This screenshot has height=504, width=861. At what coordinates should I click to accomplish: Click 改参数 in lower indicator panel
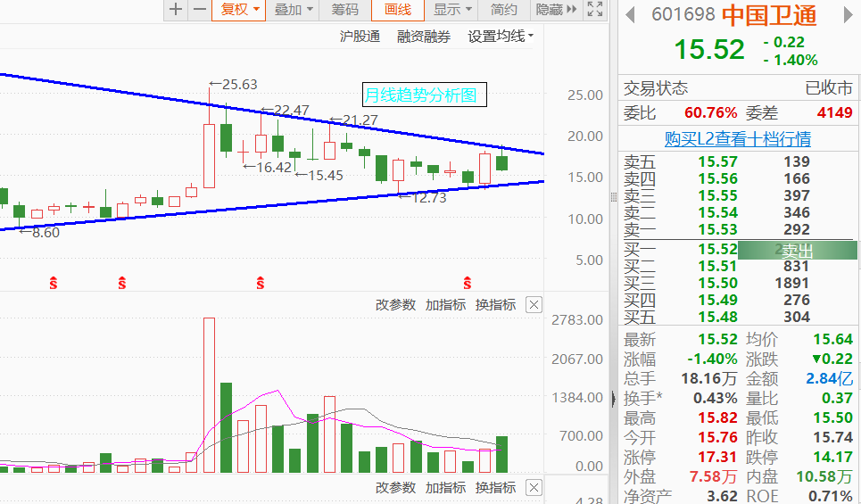[x=395, y=488]
